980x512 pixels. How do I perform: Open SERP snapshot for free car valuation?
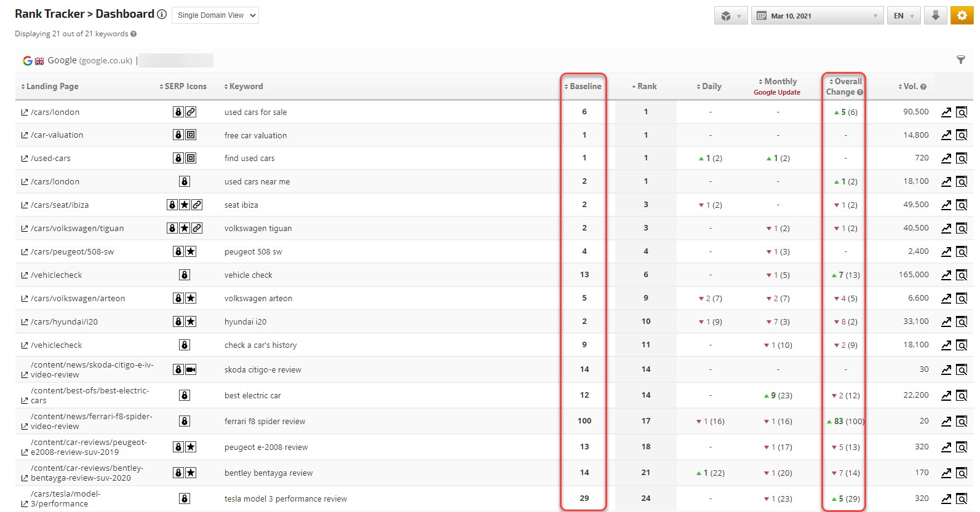coord(962,135)
